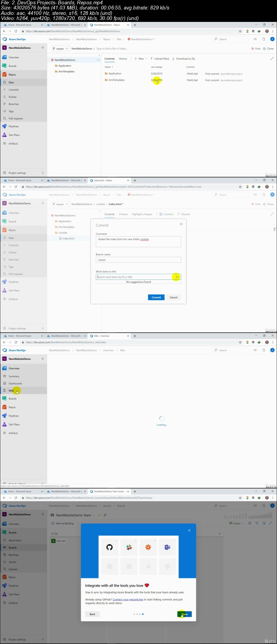Switch to 'NewWebsiteDemo Team Issues' browser tab
Image resolution: width=277 pixels, height=644 pixels.
pos(109,491)
